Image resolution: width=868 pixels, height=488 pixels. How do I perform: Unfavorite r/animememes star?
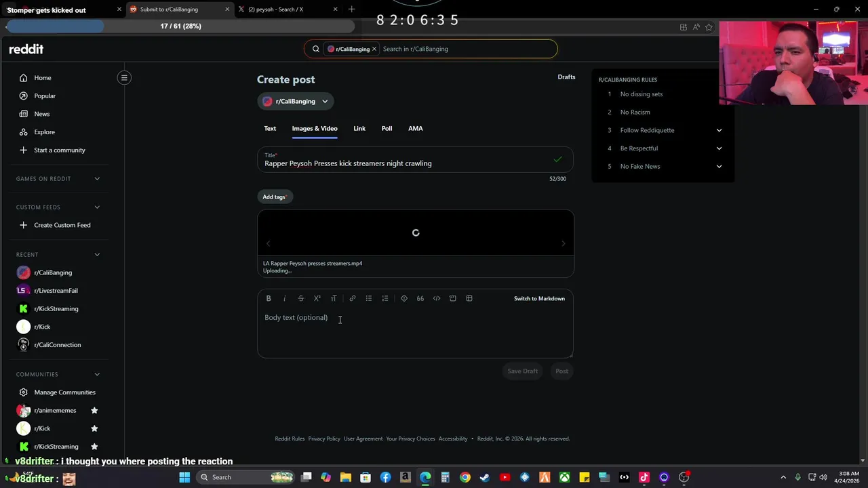94,411
